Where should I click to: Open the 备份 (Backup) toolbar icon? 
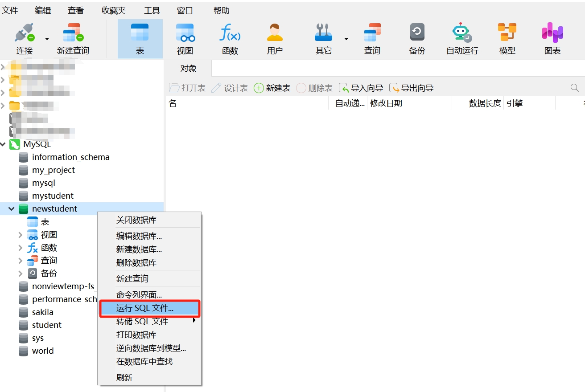(417, 33)
